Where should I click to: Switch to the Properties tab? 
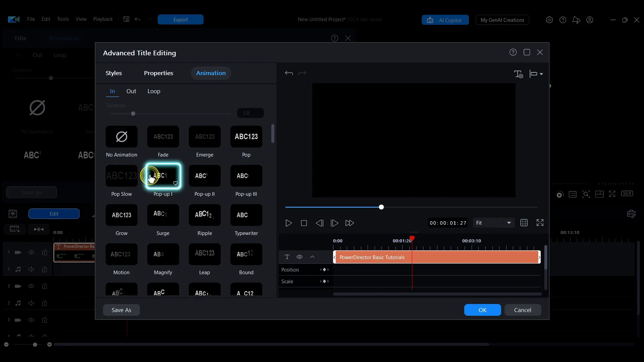point(159,73)
